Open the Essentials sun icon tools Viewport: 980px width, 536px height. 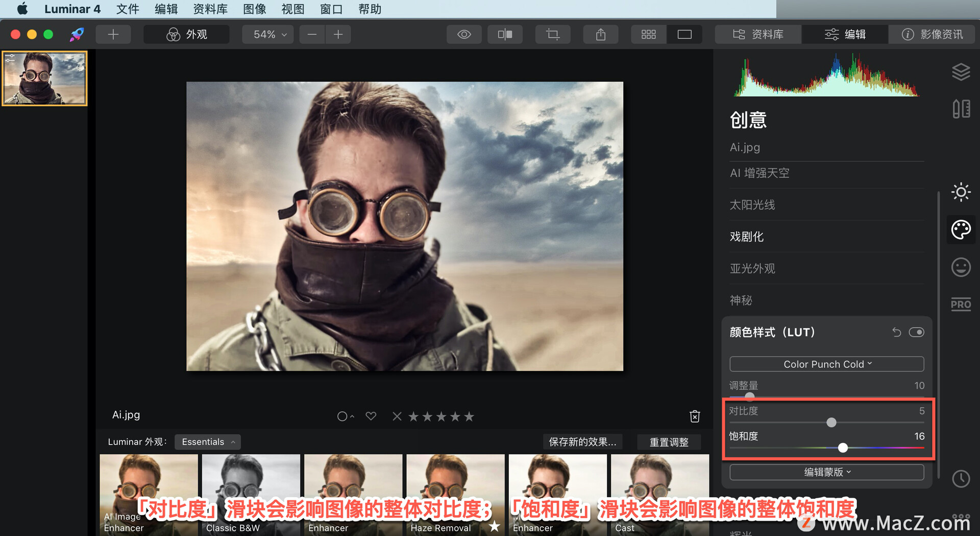coord(961,192)
